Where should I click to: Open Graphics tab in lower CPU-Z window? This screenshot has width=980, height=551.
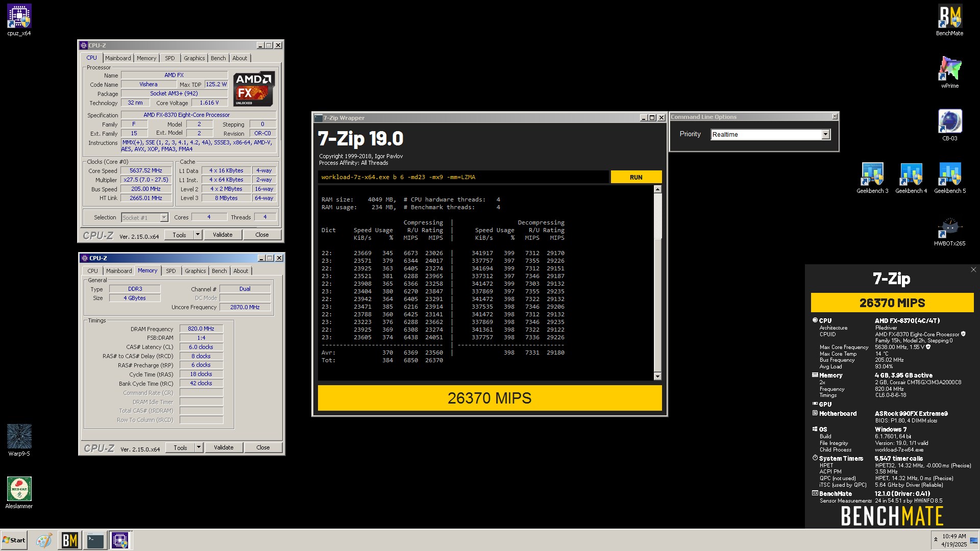[x=195, y=271]
